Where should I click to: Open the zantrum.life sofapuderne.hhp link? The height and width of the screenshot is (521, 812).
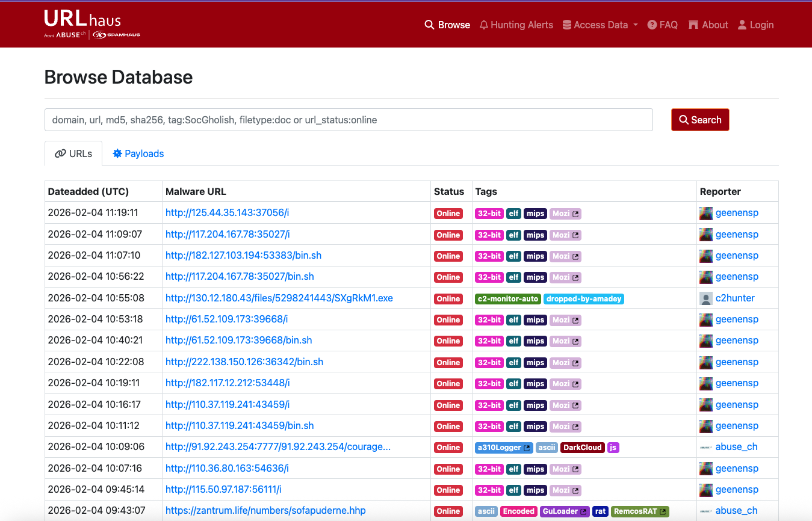265,511
